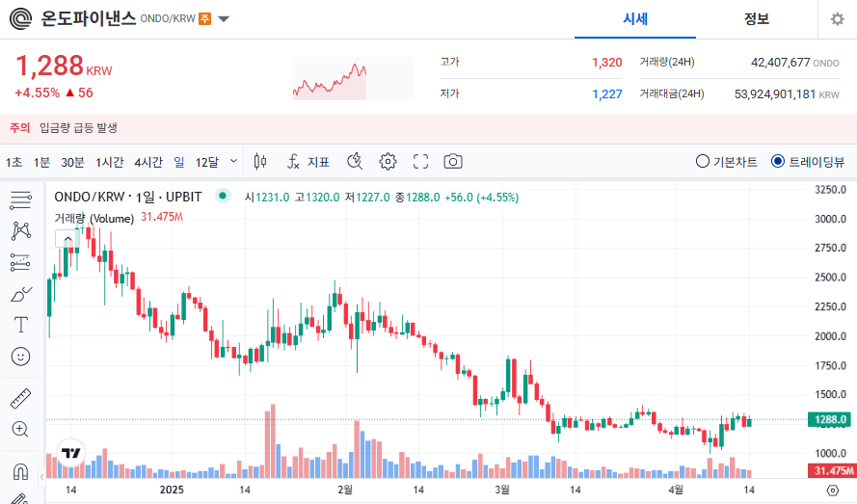The width and height of the screenshot is (857, 504).
Task: Open the ONDO/KRW market dropdown arrow
Action: [224, 19]
